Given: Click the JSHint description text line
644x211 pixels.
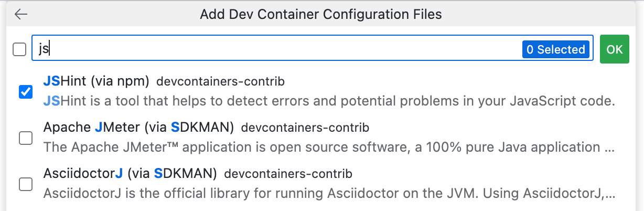Looking at the screenshot, I should tap(329, 101).
